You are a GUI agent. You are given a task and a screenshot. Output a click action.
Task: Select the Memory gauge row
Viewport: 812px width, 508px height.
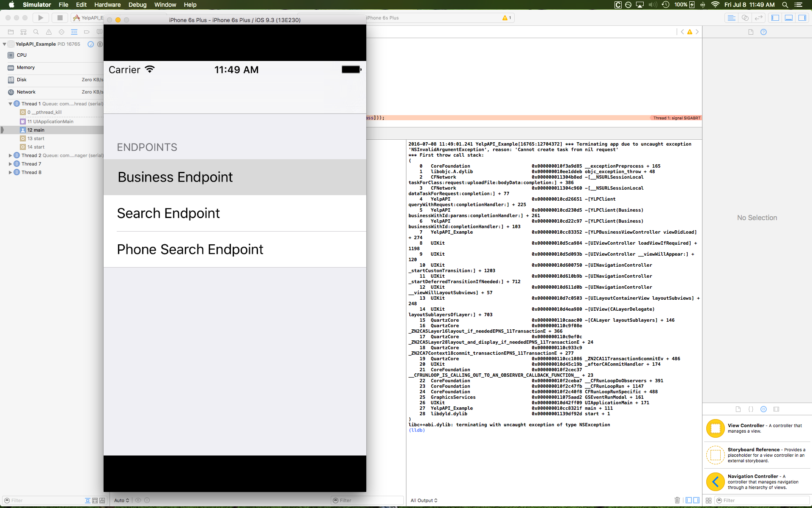[52, 67]
